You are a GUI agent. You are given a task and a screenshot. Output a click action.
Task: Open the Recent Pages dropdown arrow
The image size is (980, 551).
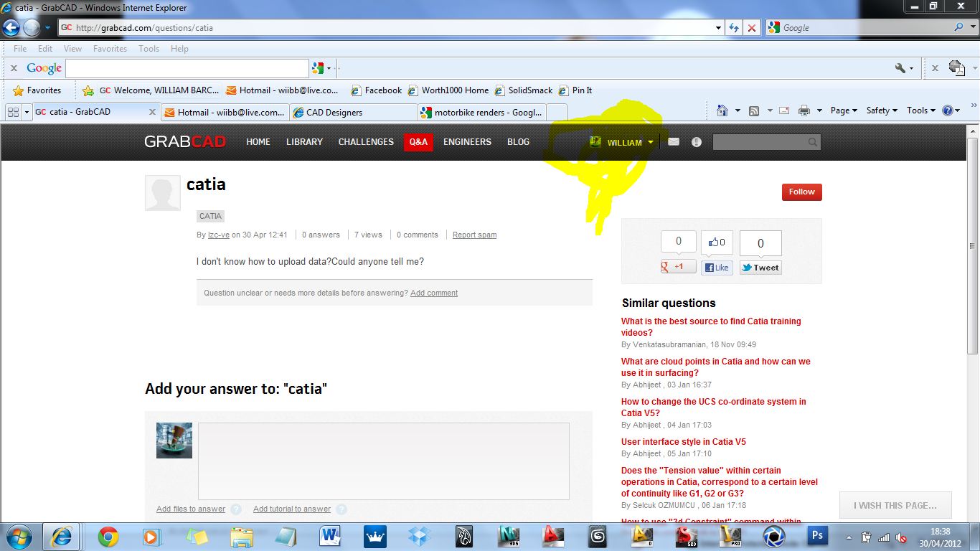pos(47,28)
